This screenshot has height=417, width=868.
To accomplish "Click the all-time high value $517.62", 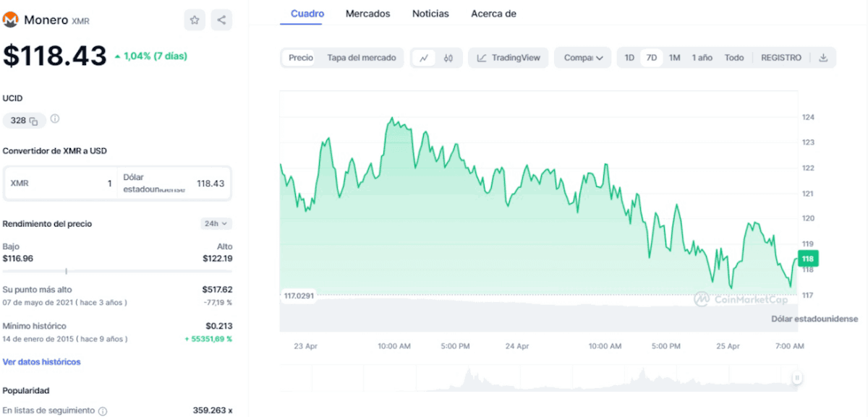I will tap(217, 289).
